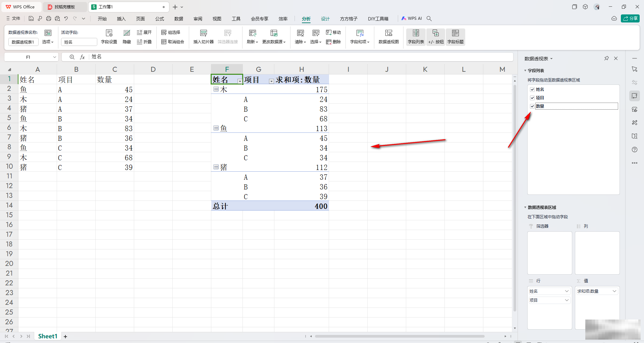The image size is (644, 343).
Task: Uncheck the 数量 field checkbox
Action: (x=533, y=106)
